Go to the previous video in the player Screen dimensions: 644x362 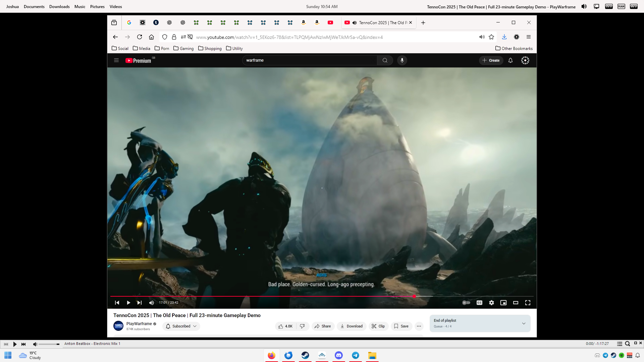[117, 303]
